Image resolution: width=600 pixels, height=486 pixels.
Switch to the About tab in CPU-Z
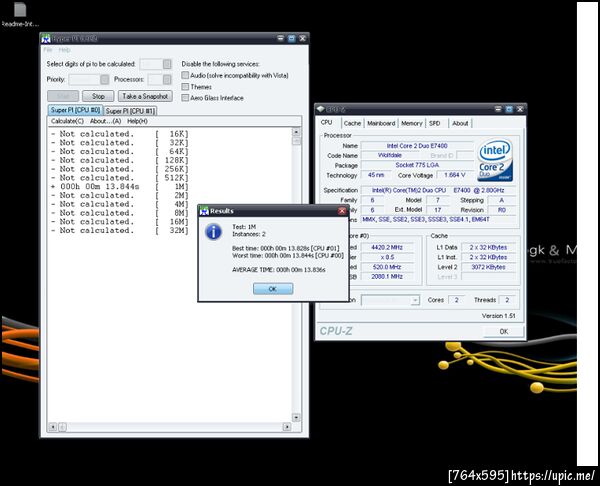[x=460, y=123]
